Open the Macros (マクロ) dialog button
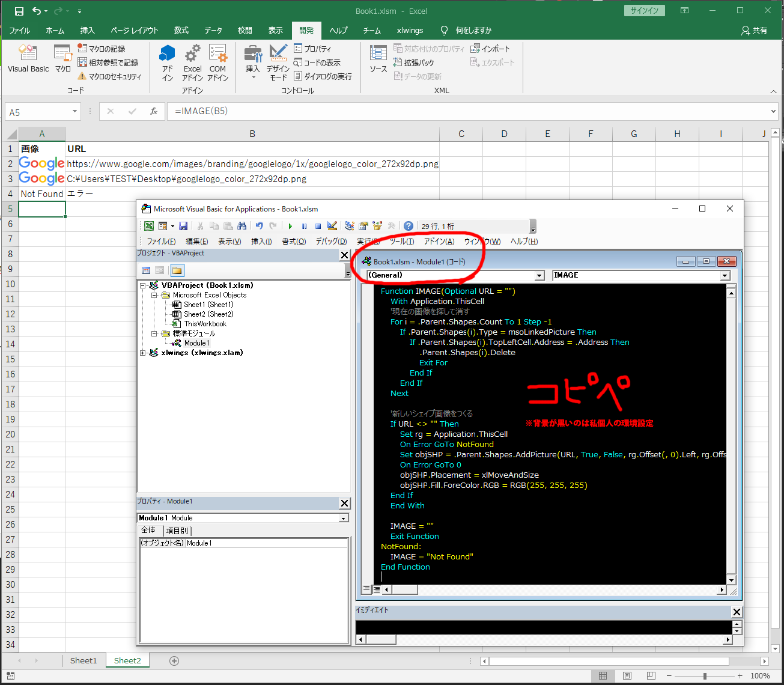This screenshot has width=784, height=685. (63, 58)
